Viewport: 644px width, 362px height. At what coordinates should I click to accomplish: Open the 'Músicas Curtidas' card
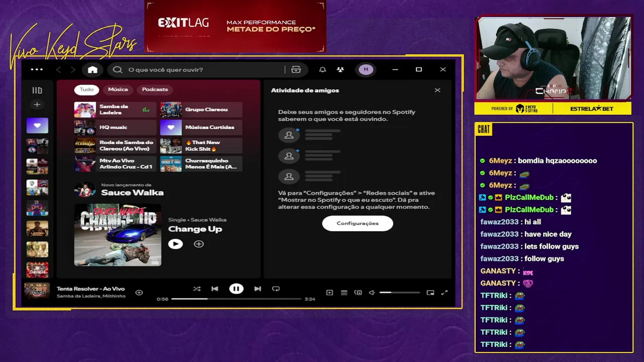[201, 128]
